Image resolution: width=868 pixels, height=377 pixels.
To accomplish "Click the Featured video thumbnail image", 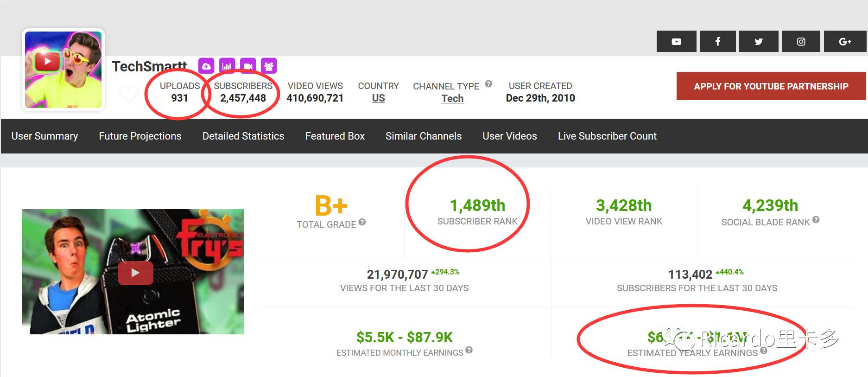I will [133, 272].
